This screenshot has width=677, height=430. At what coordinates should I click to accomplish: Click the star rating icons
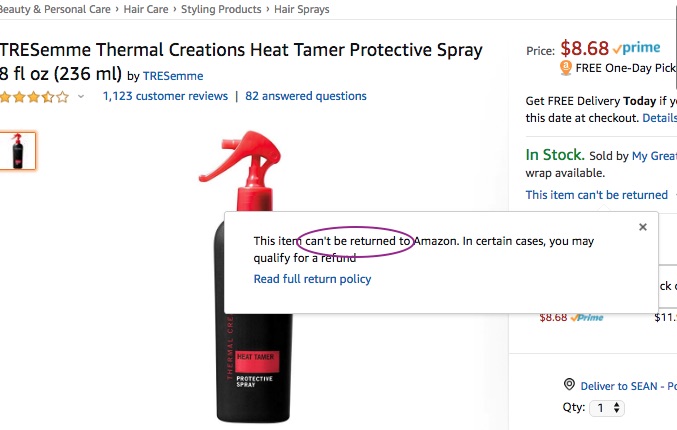coord(34,97)
